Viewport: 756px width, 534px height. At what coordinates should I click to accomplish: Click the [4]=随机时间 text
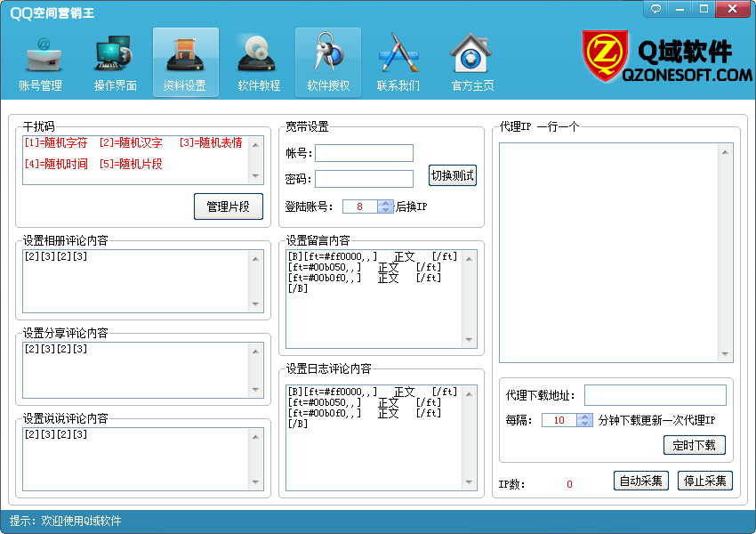pyautogui.click(x=56, y=164)
